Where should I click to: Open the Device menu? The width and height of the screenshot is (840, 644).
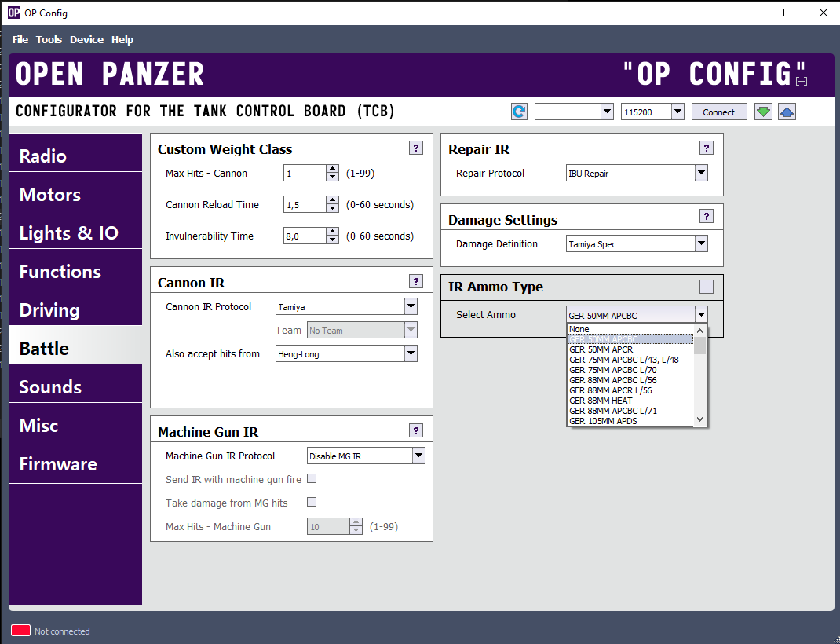pyautogui.click(x=86, y=39)
